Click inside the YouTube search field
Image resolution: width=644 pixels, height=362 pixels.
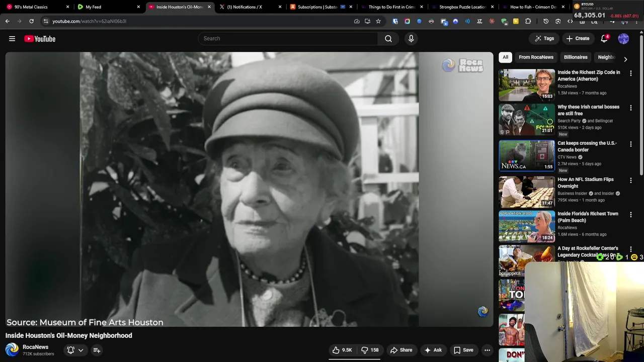click(x=288, y=39)
